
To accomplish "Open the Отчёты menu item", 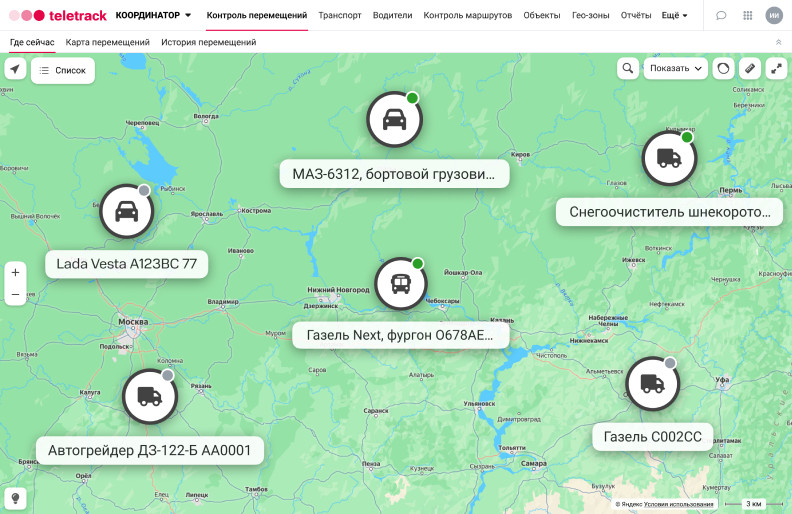I will click(x=636, y=15).
